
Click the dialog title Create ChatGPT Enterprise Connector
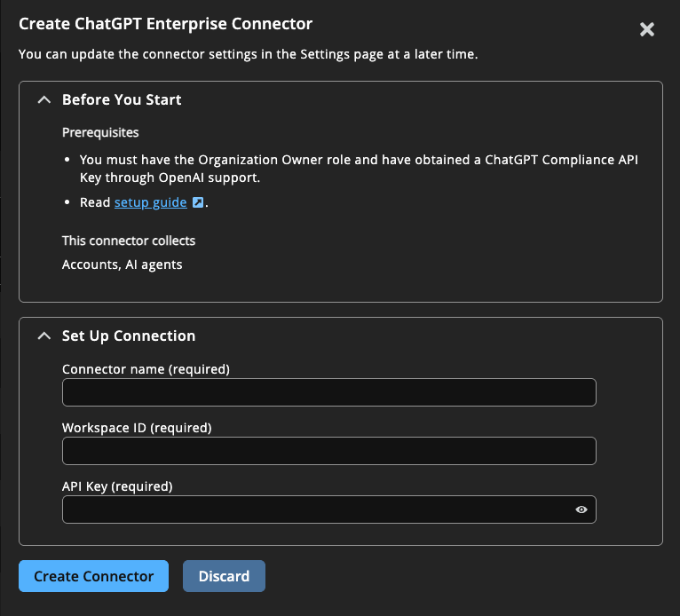pyautogui.click(x=165, y=24)
